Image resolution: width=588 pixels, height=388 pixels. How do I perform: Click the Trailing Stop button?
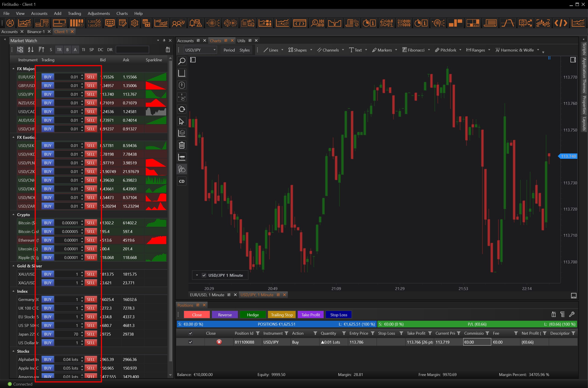click(282, 315)
